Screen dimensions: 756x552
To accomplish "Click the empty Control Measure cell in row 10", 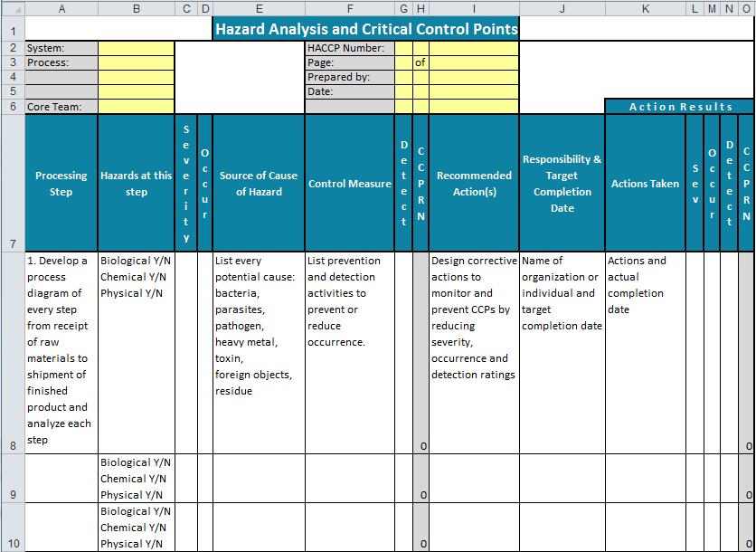I will pyautogui.click(x=350, y=527).
